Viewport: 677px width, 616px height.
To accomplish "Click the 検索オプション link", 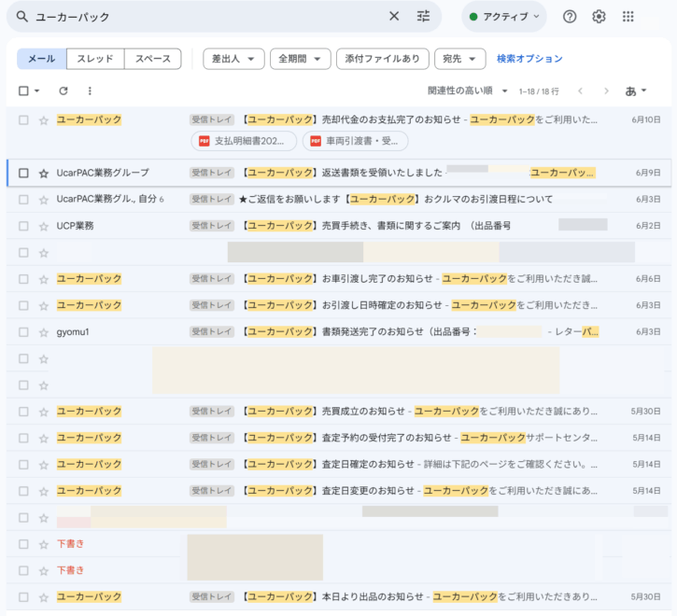I will coord(529,59).
